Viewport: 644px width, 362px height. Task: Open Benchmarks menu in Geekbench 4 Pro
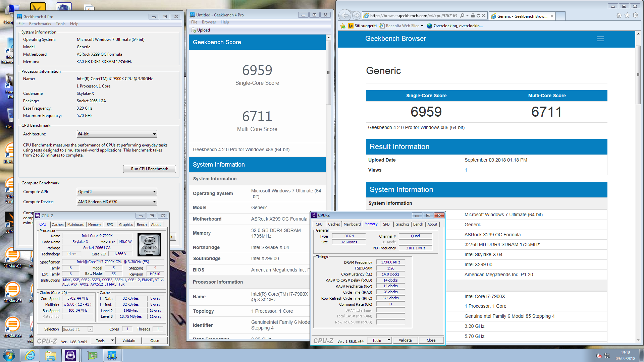click(x=40, y=24)
